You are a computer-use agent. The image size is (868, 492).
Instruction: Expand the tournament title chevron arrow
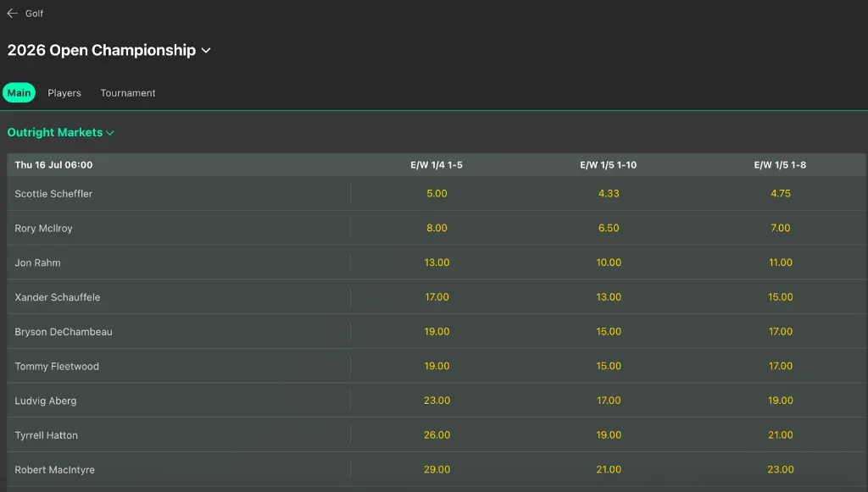[206, 51]
